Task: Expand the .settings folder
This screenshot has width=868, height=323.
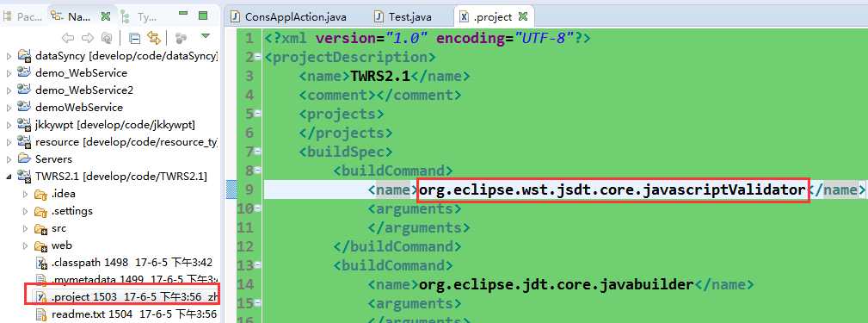Action: pyautogui.click(x=26, y=211)
